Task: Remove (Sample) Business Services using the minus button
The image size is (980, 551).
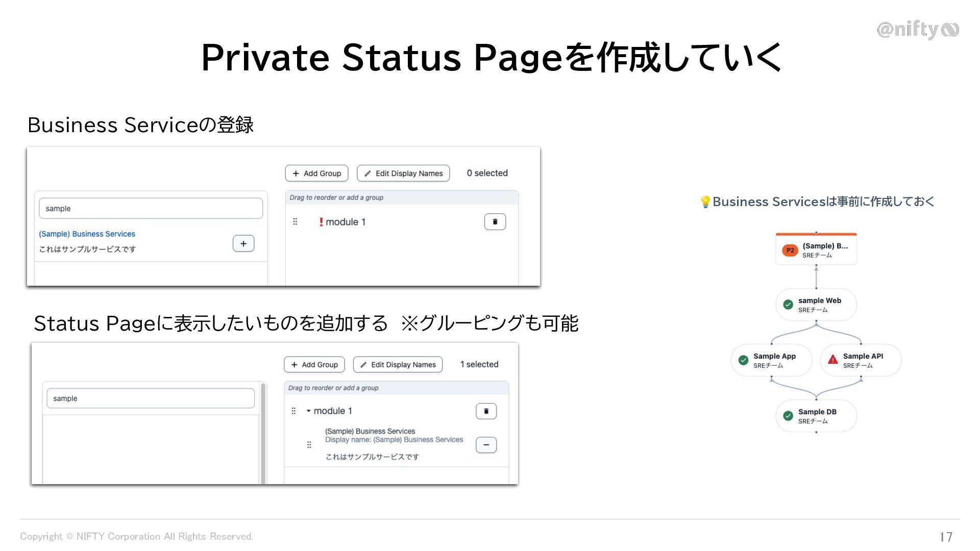Action: [x=486, y=445]
